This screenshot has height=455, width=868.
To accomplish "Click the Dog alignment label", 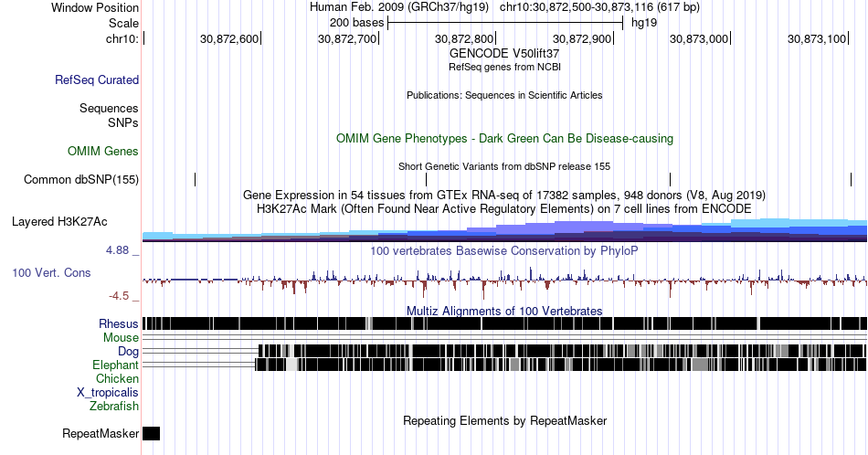I will click(129, 352).
